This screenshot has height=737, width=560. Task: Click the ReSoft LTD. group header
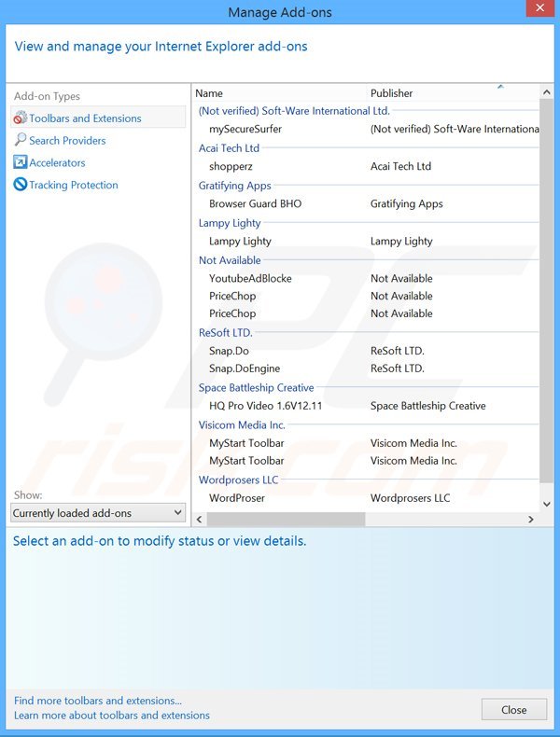tap(226, 332)
